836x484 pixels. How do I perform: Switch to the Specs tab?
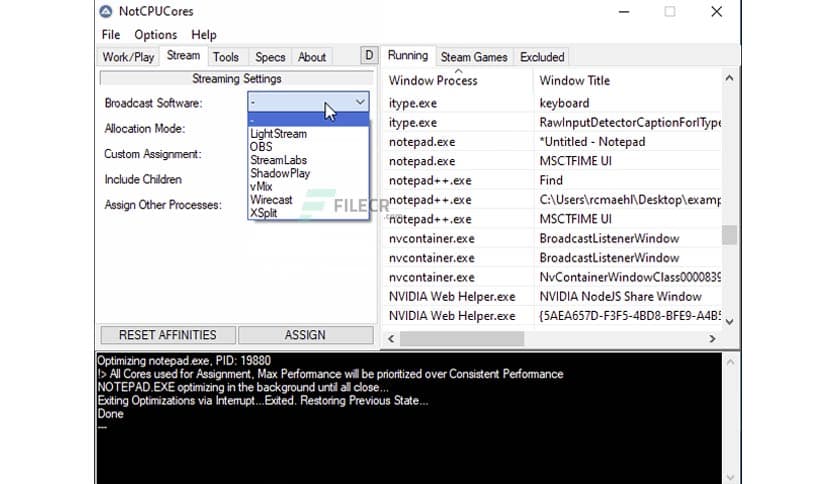pos(270,57)
